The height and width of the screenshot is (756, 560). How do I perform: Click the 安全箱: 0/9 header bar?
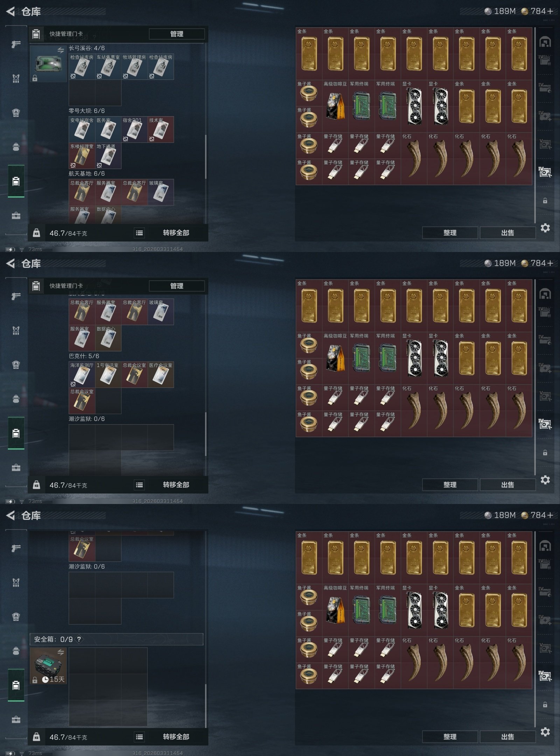117,639
